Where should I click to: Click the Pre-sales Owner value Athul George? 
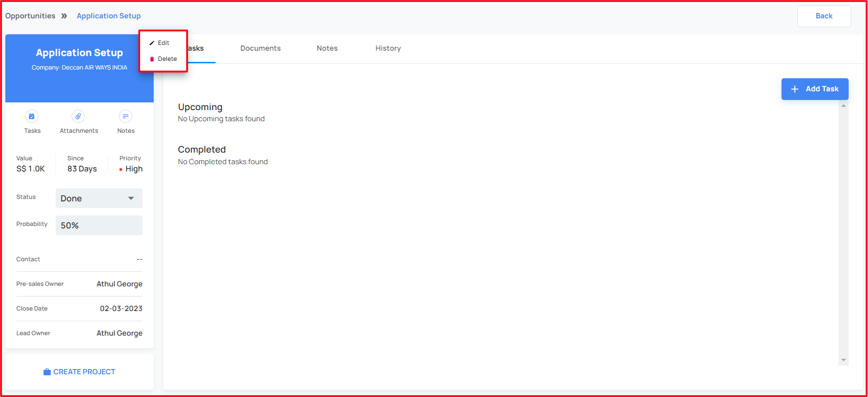[x=119, y=284]
